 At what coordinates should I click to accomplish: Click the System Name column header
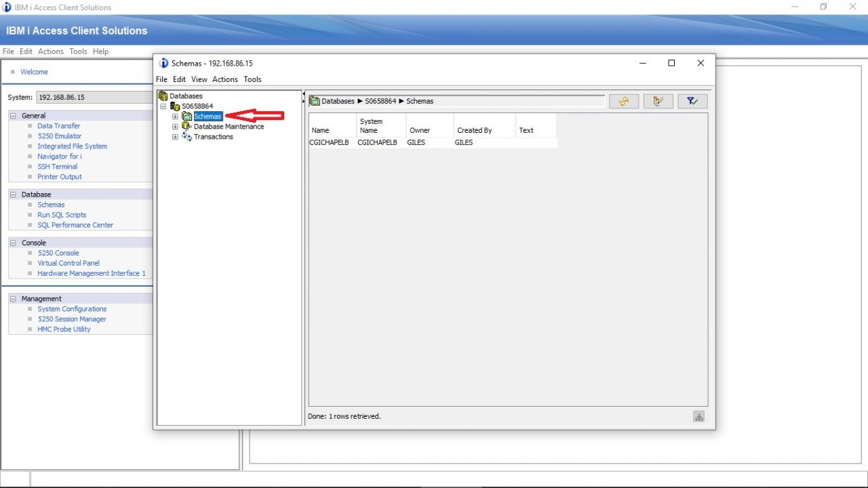point(372,125)
